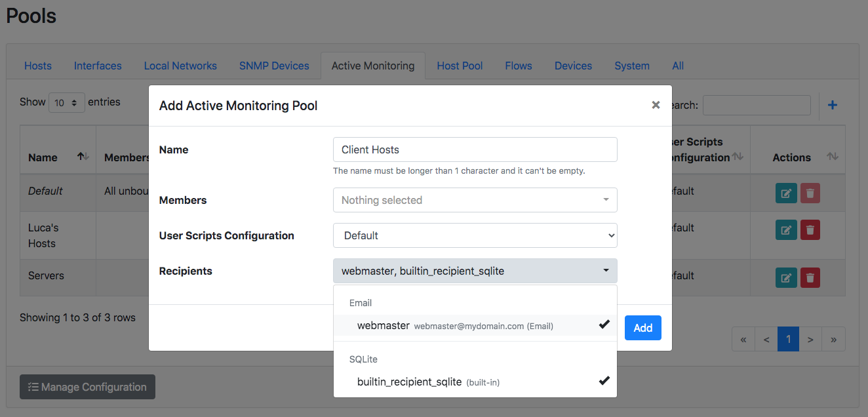
Task: Switch to the Hosts tab
Action: [38, 66]
